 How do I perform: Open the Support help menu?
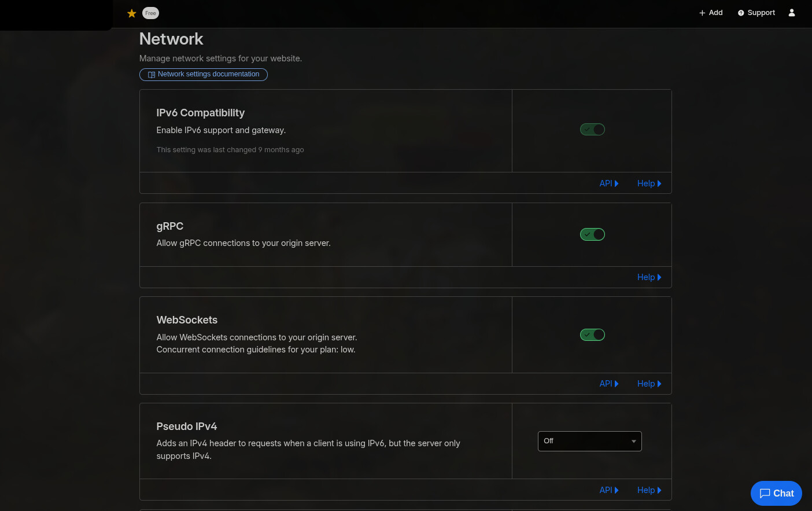click(756, 13)
